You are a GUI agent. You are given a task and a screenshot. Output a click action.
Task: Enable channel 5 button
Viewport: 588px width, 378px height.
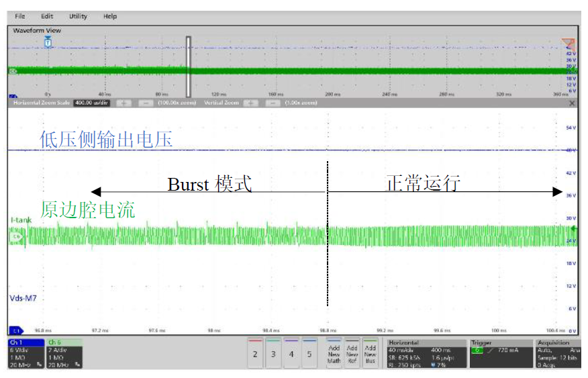click(x=309, y=354)
